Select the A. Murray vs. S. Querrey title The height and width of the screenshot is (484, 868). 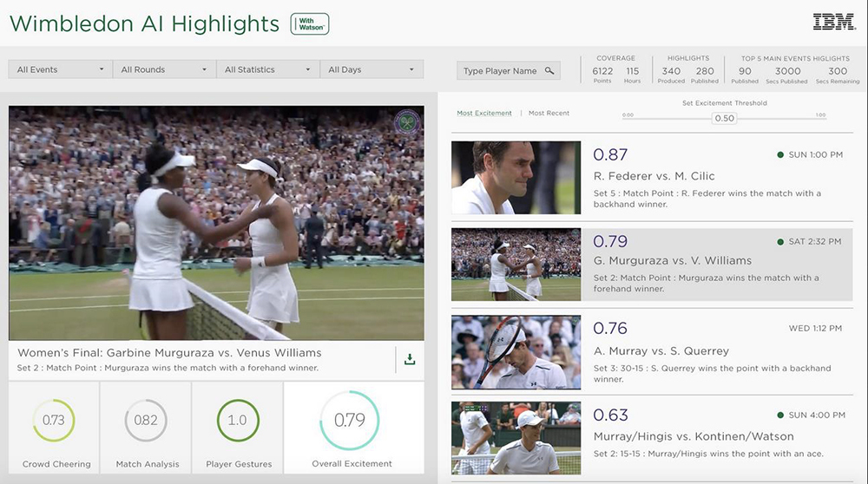coord(661,351)
